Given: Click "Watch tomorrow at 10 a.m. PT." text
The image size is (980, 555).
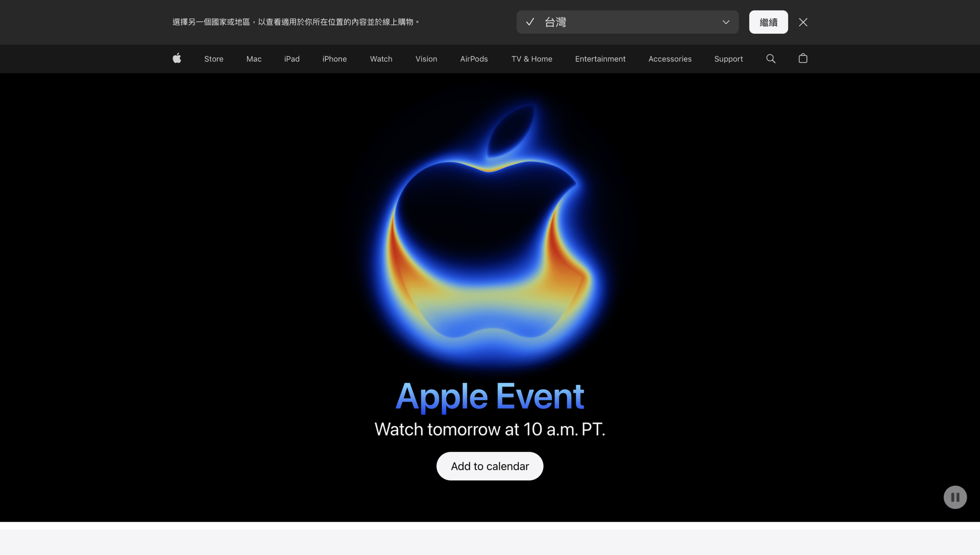Looking at the screenshot, I should 490,429.
